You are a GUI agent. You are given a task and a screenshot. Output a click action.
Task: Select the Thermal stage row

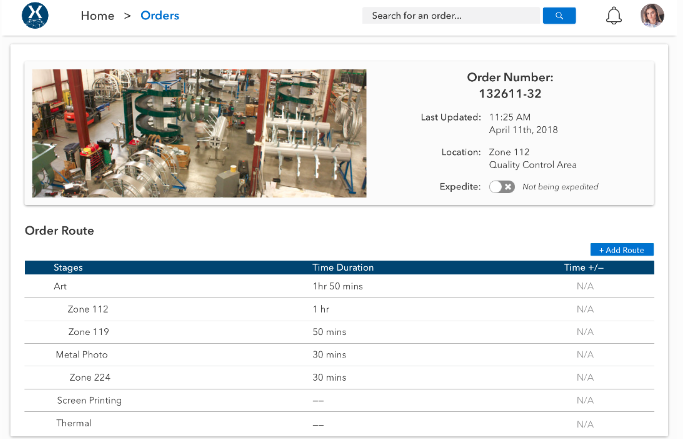click(339, 423)
